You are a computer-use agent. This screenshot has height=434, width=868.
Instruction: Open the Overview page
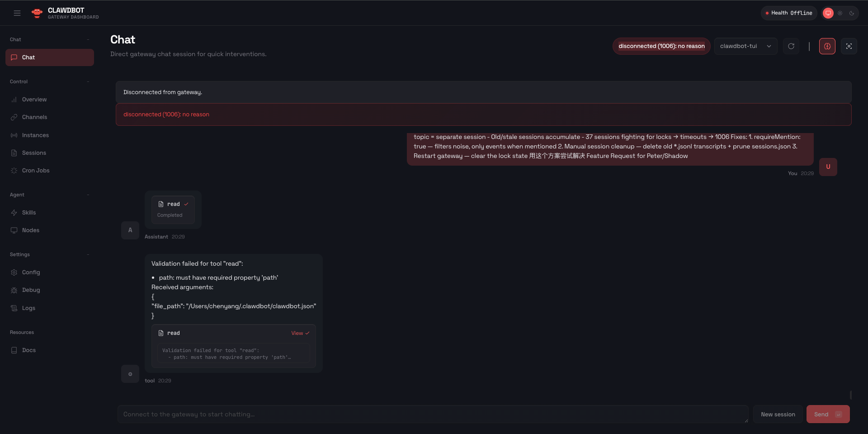pyautogui.click(x=34, y=100)
